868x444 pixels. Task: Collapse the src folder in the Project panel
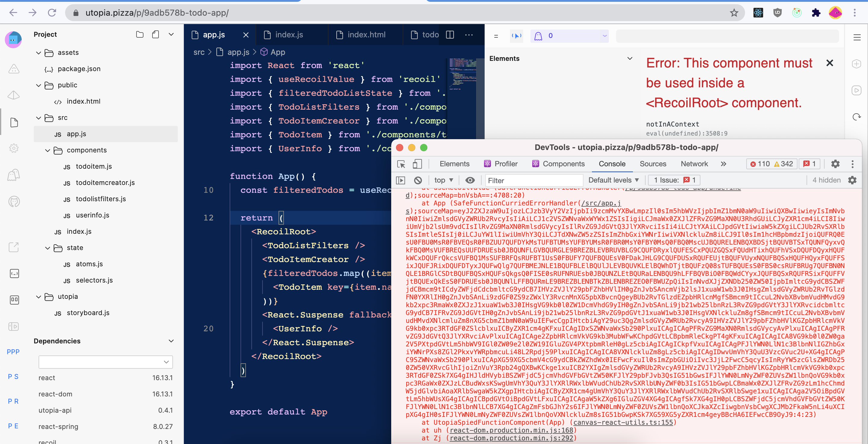(39, 118)
